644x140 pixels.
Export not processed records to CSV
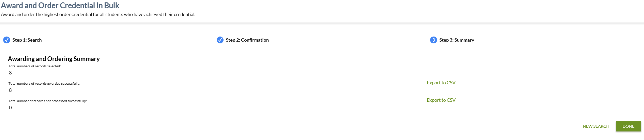click(441, 100)
